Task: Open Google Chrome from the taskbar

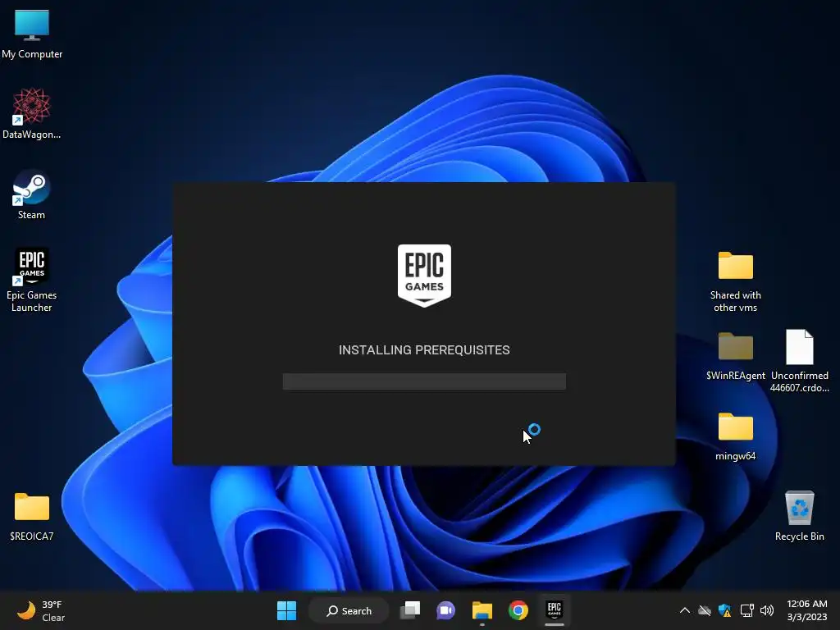Action: 518,610
